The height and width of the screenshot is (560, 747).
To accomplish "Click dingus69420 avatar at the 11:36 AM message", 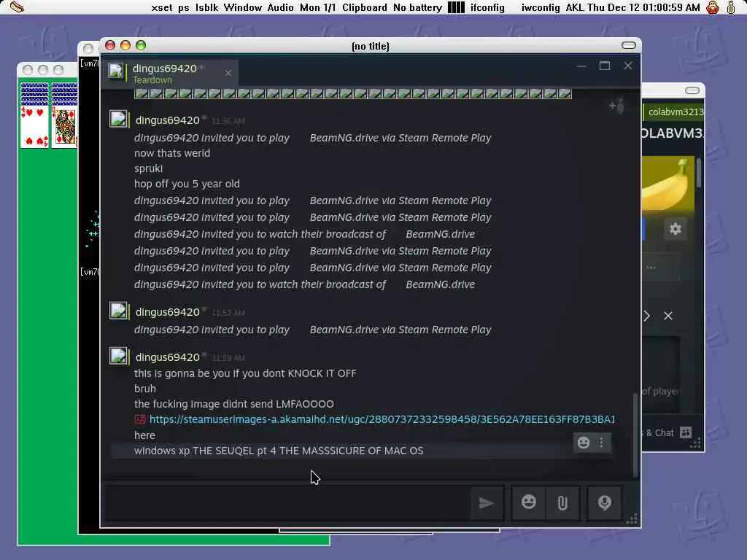I will (118, 119).
